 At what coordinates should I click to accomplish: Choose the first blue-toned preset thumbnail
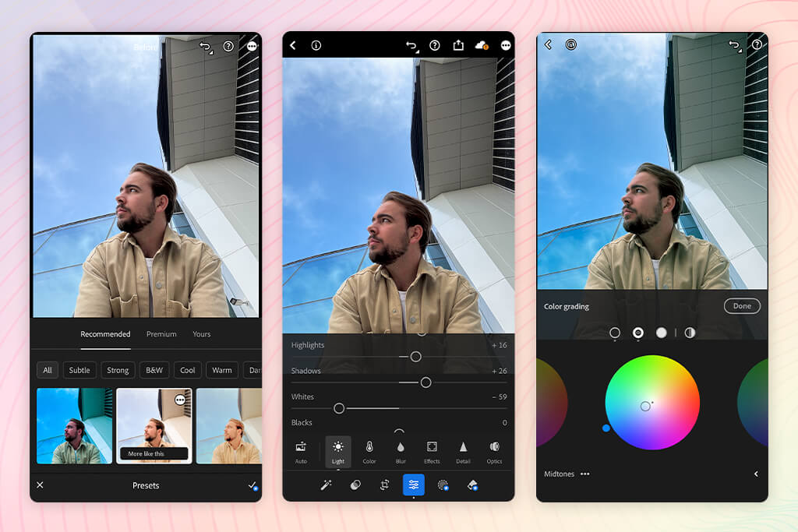coord(74,426)
